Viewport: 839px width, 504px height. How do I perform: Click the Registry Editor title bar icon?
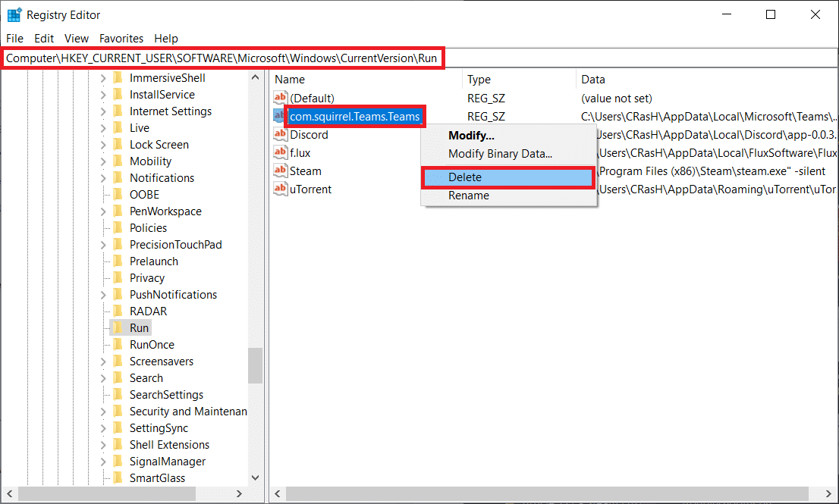point(14,15)
